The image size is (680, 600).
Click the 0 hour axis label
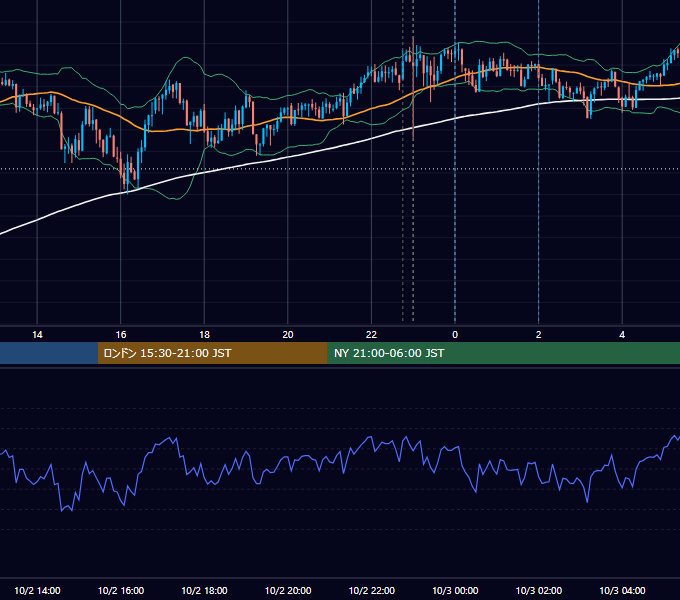pos(455,335)
